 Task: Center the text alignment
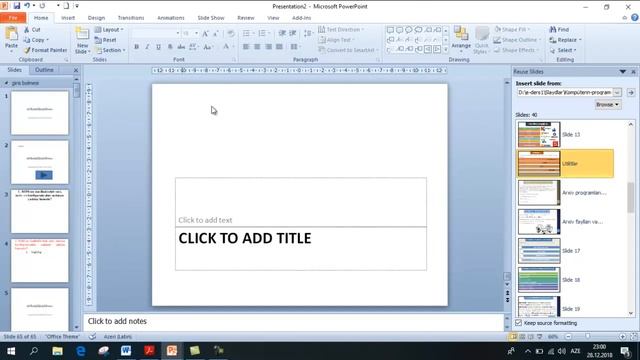[x=257, y=47]
